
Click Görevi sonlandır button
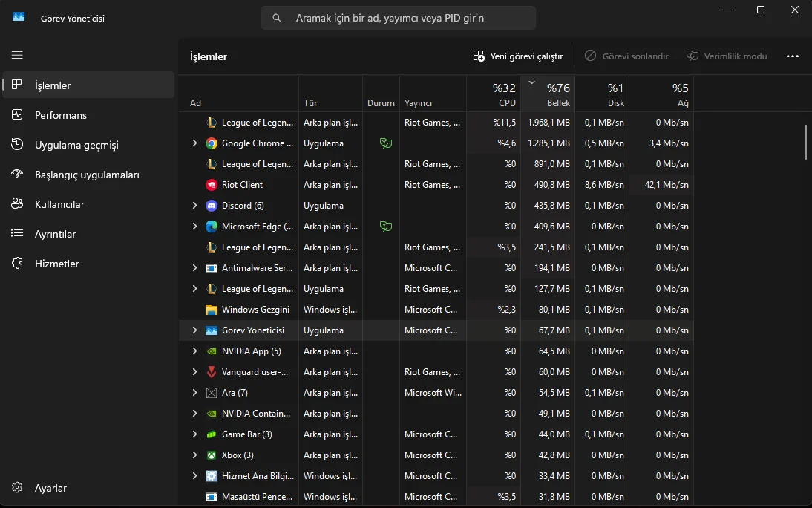pyautogui.click(x=626, y=56)
